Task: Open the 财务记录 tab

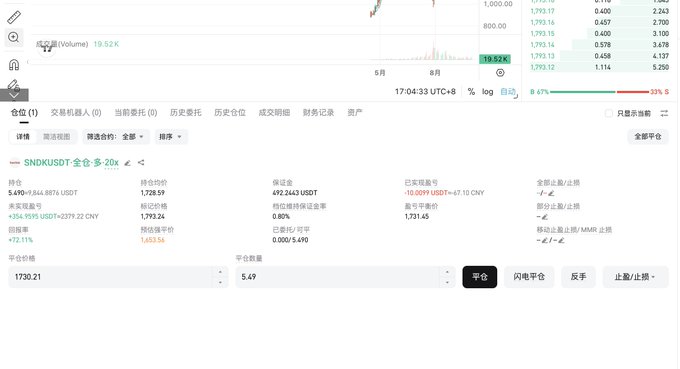Action: [318, 113]
